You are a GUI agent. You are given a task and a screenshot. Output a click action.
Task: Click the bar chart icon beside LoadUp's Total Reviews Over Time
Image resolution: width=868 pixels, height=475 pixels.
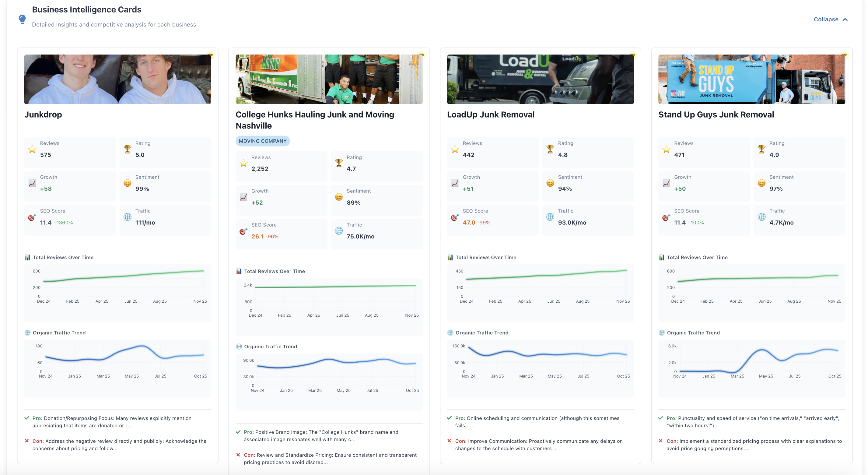coord(450,257)
